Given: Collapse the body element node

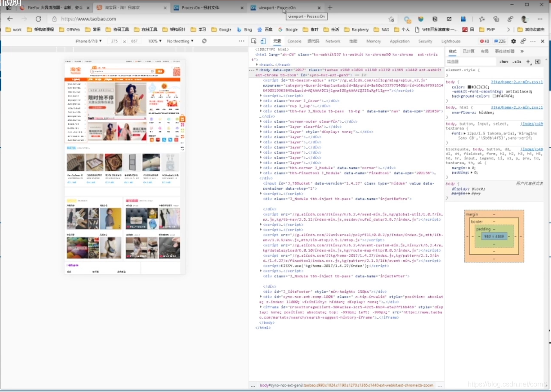Looking at the screenshot, I should [x=257, y=70].
